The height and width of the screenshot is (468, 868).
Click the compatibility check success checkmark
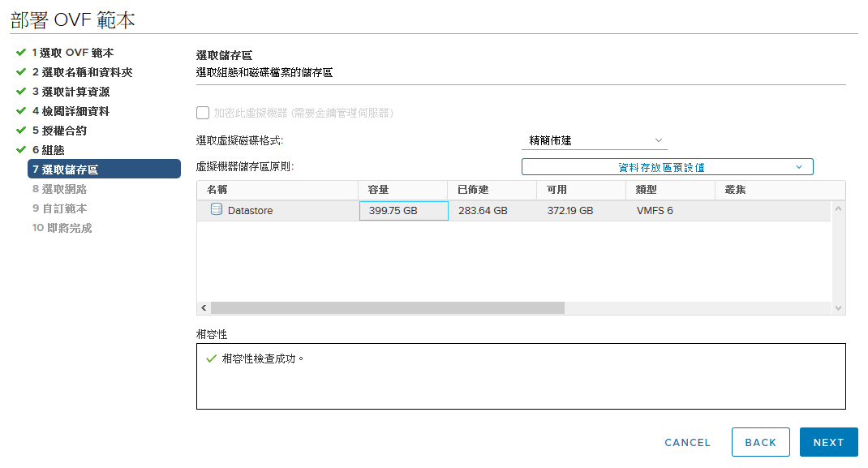click(x=211, y=359)
